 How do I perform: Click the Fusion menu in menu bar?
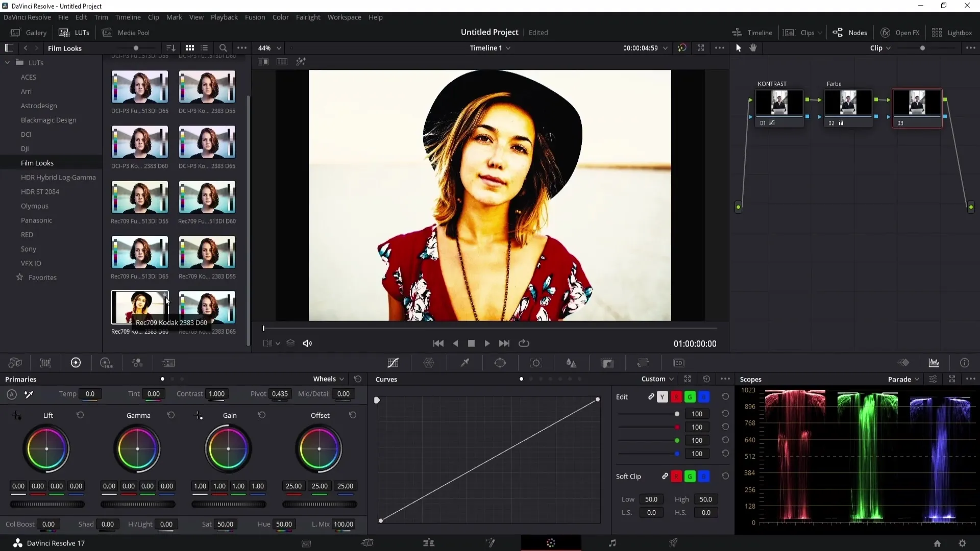click(x=254, y=17)
